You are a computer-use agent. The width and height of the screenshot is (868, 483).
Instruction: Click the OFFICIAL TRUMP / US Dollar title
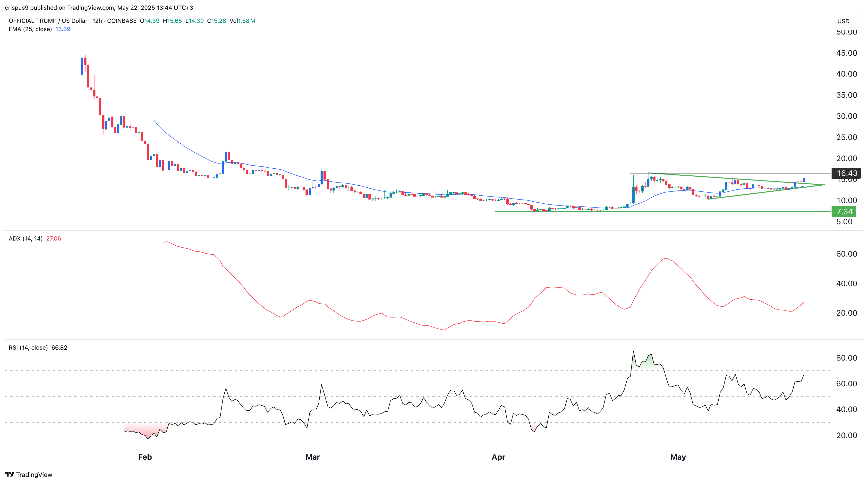(48, 21)
